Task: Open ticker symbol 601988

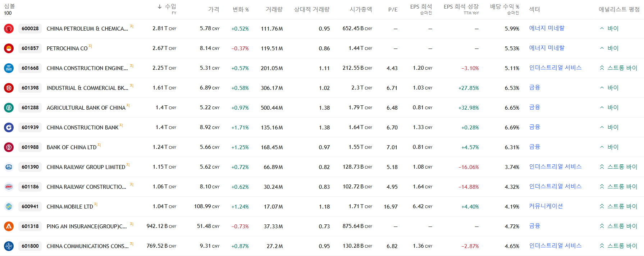Action: [30, 147]
